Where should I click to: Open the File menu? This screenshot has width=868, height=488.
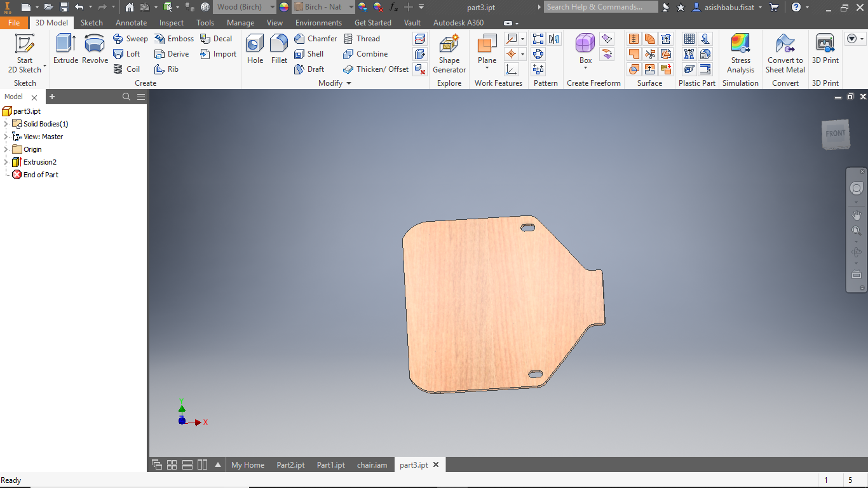[x=14, y=23]
